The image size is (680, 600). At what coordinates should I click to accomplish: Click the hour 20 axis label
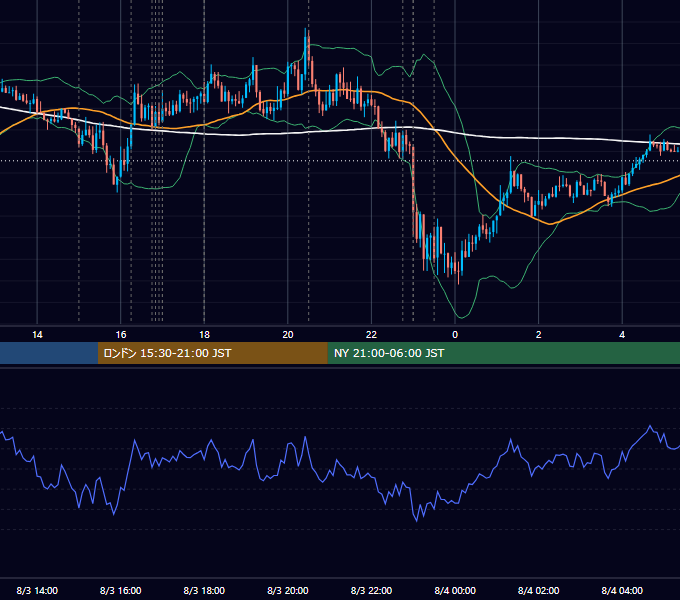[288, 335]
